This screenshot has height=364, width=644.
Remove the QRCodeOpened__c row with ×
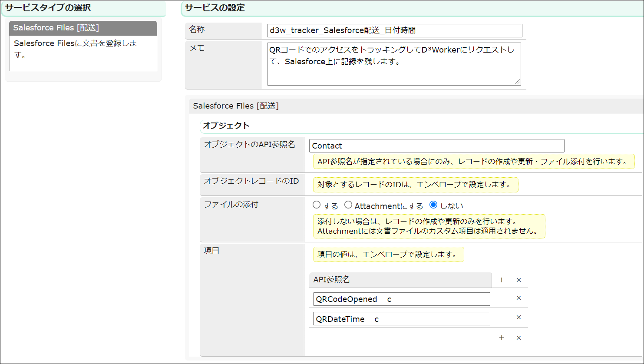click(519, 298)
